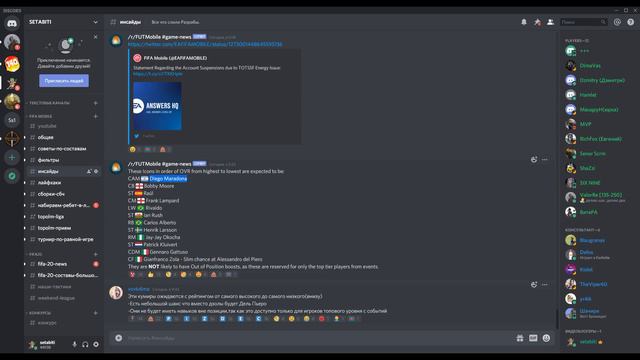Open more options for Russian translation message
The height and width of the screenshot is (360, 640).
point(545,284)
